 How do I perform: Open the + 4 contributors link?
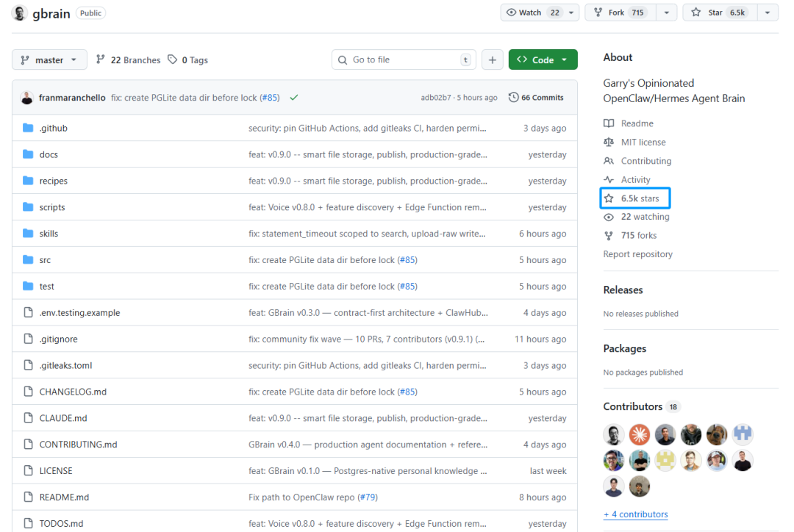click(635, 514)
